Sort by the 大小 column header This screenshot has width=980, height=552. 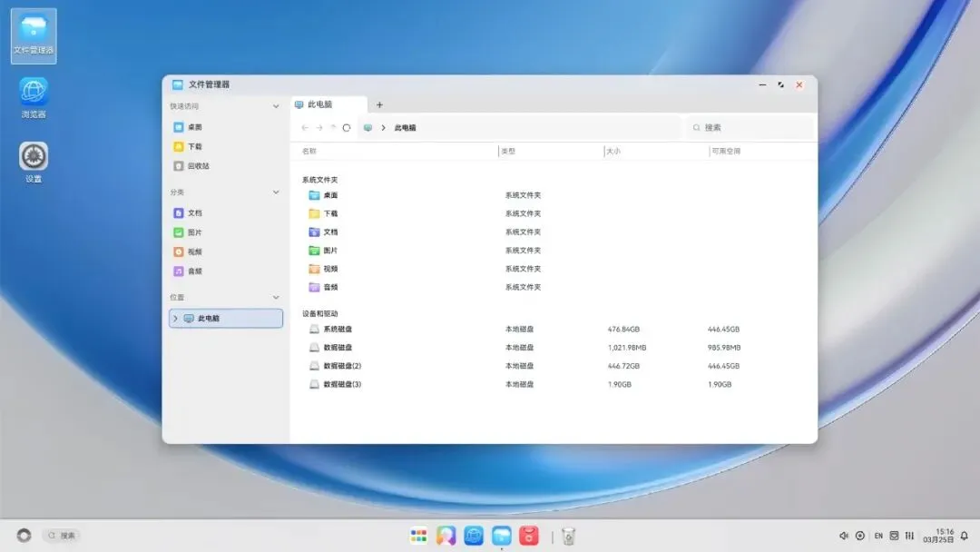(613, 152)
